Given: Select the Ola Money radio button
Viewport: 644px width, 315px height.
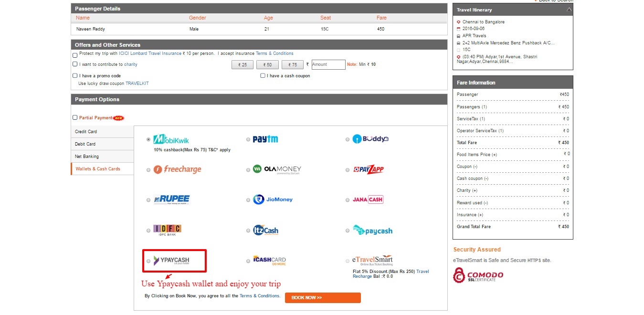Looking at the screenshot, I should click(x=248, y=170).
